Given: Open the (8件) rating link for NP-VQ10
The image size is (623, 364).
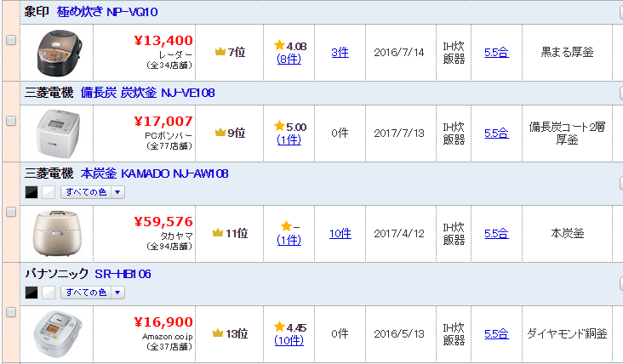Looking at the screenshot, I should (x=289, y=60).
